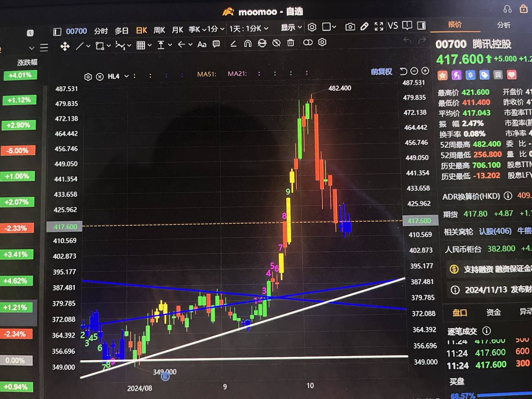Select the range measure tool
532x399 pixels.
click(161, 45)
